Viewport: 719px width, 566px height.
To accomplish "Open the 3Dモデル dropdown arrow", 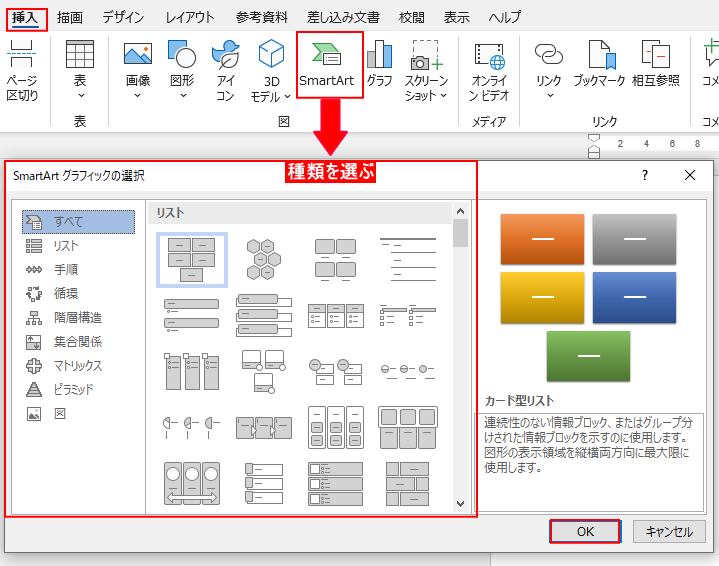I will click(288, 96).
